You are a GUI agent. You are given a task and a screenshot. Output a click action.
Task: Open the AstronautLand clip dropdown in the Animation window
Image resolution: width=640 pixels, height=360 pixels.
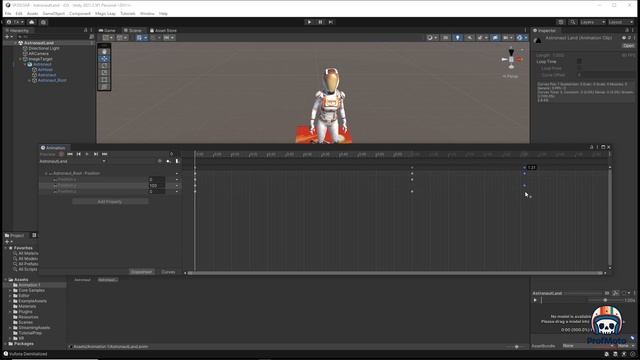click(72, 161)
